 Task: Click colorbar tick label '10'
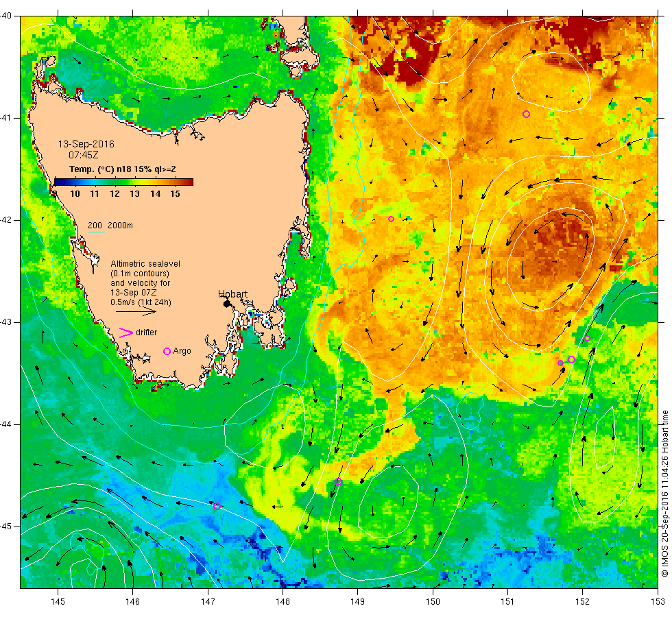[x=75, y=194]
